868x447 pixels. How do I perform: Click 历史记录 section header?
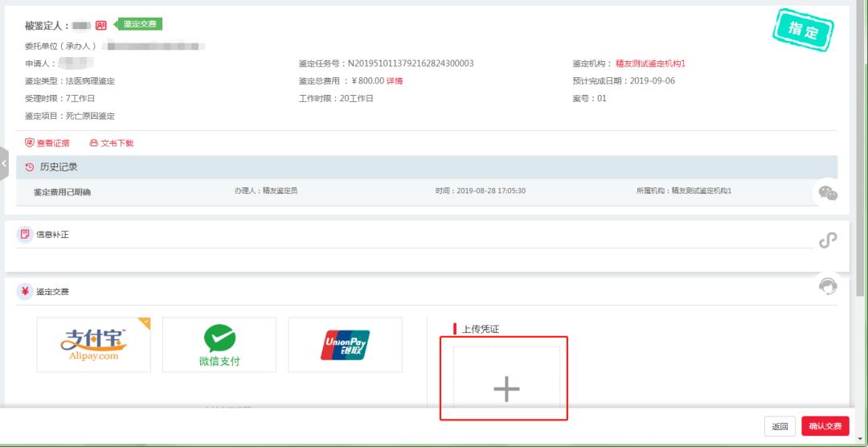click(427, 166)
